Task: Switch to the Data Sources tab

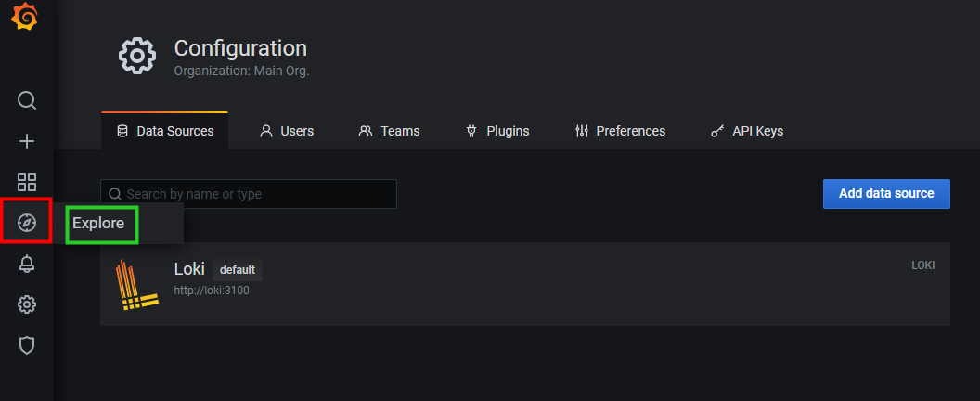Action: pyautogui.click(x=165, y=131)
